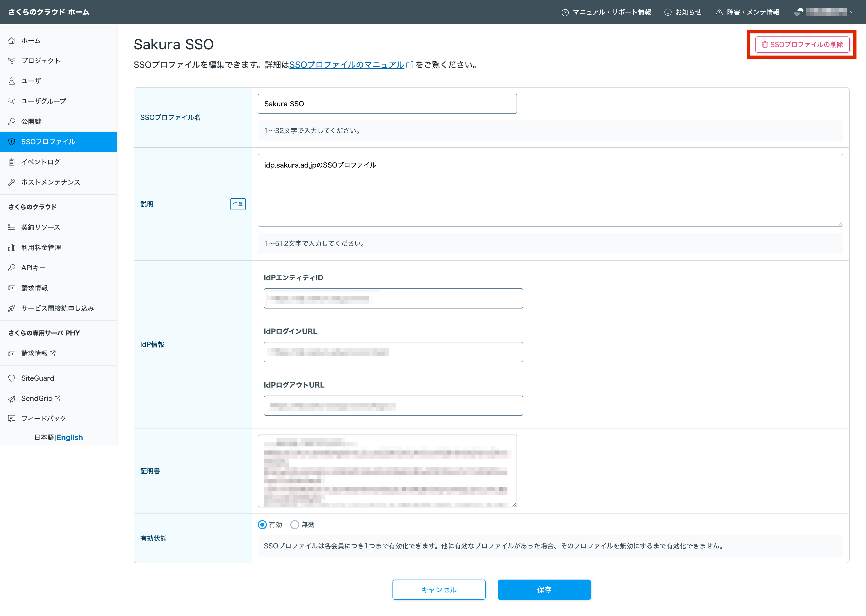Click the project icon beside プロジェクト
This screenshot has width=866, height=616.
pos(12,61)
